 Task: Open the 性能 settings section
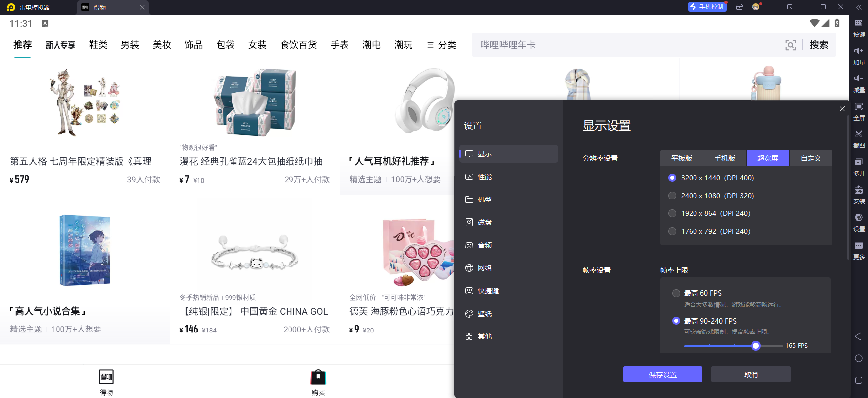click(x=509, y=177)
